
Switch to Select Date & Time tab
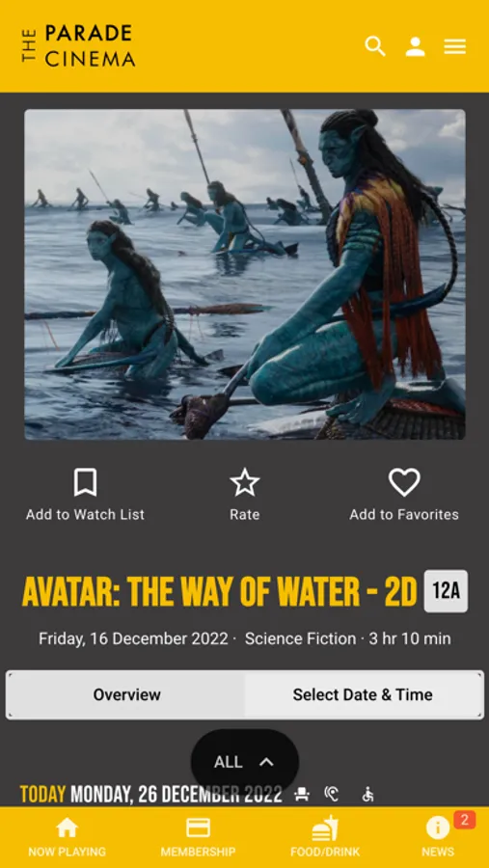363,694
